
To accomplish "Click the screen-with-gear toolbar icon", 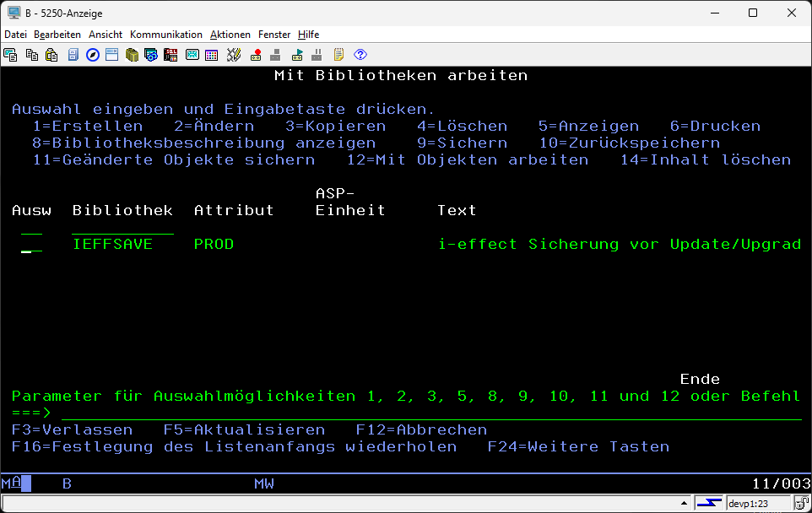I will [151, 55].
